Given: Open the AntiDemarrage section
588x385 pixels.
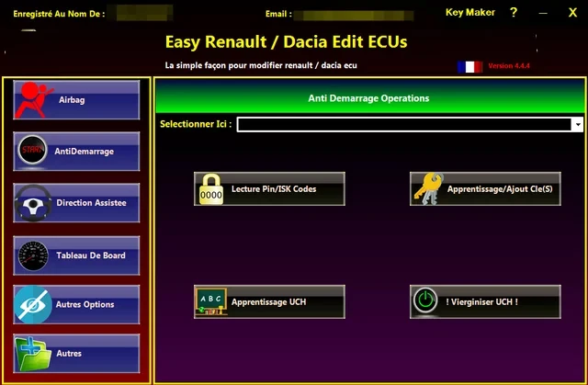Looking at the screenshot, I should click(76, 152).
